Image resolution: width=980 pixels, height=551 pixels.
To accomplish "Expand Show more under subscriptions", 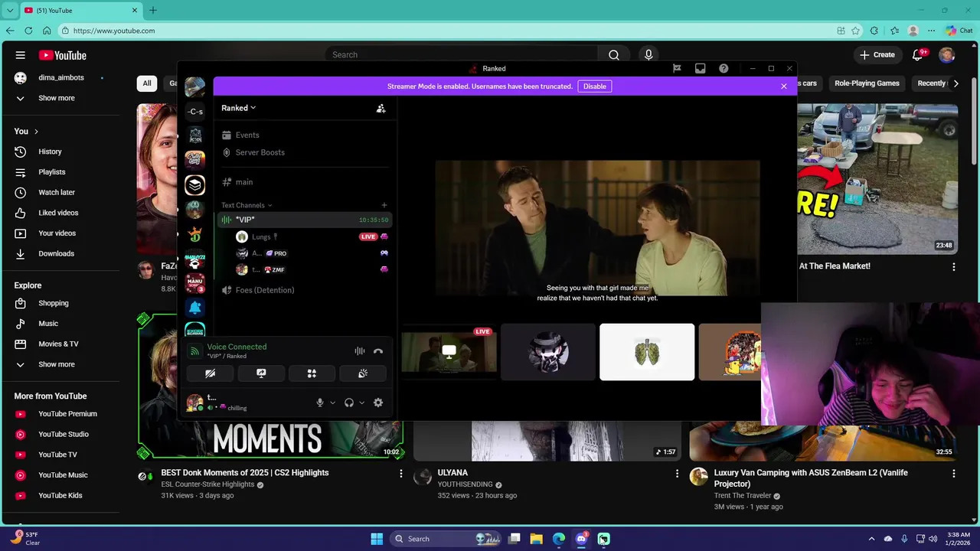I will click(x=61, y=98).
